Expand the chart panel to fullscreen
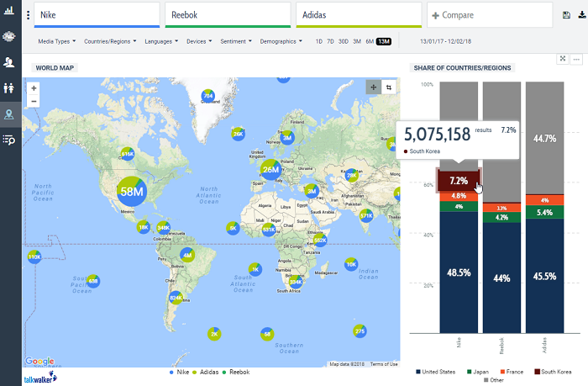 pos(563,58)
